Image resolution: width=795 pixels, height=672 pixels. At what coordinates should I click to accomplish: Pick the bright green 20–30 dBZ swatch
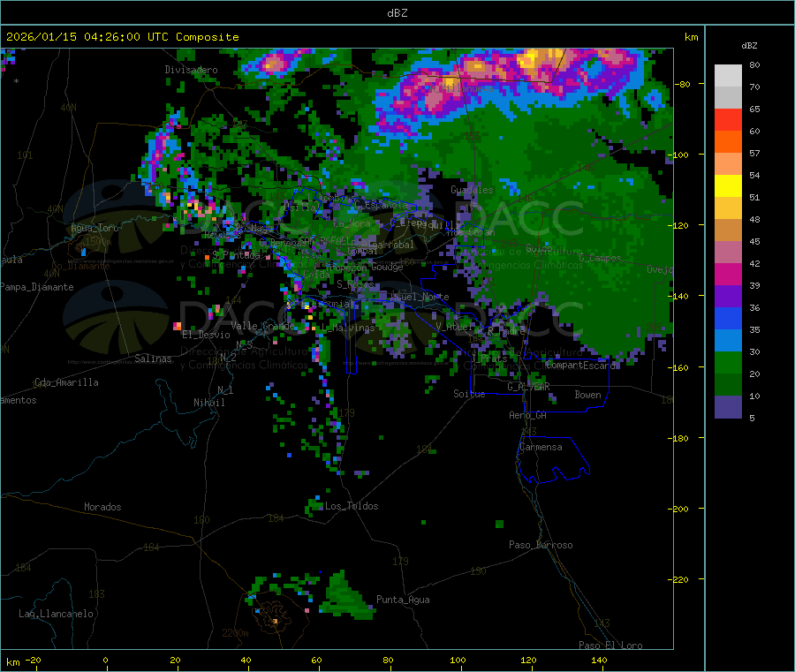[728, 362]
